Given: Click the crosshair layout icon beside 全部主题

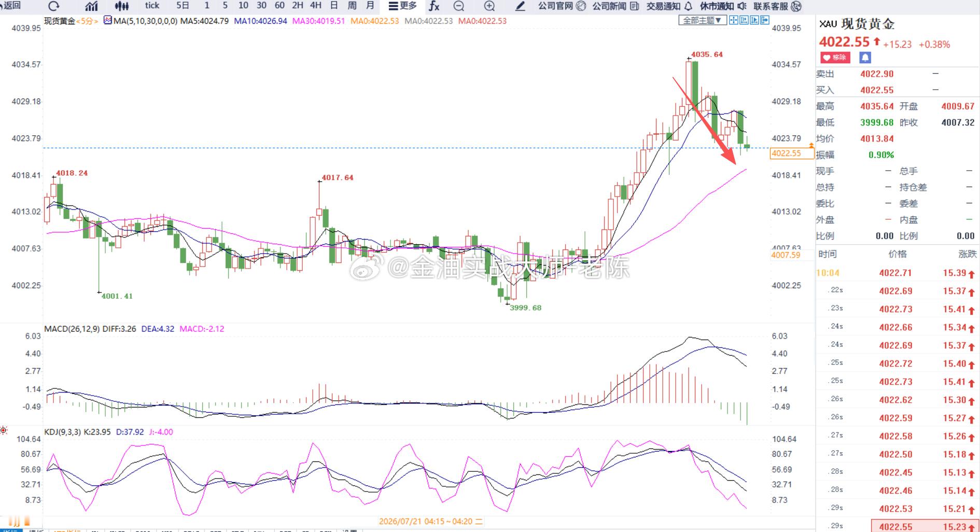Looking at the screenshot, I should click(x=733, y=20).
